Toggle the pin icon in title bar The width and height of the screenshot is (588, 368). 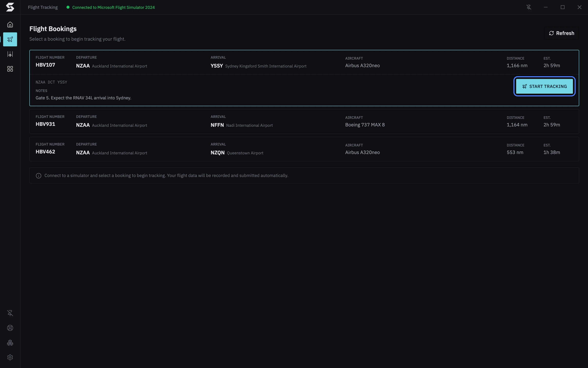click(x=529, y=7)
